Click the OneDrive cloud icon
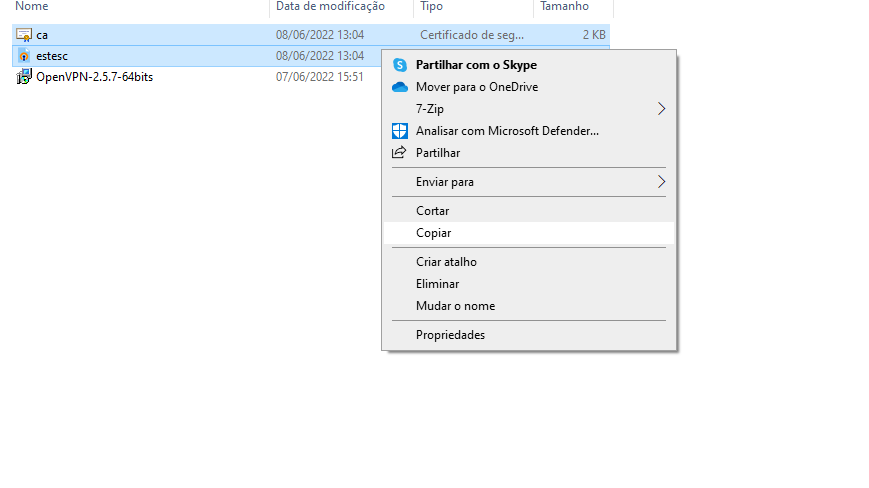The height and width of the screenshot is (488, 869). pyautogui.click(x=400, y=87)
